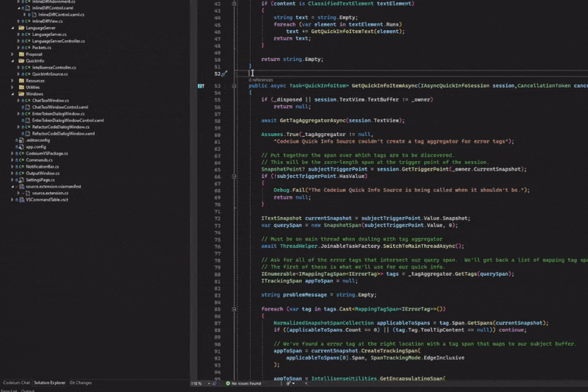
Task: Expand the Resources folder
Action: coord(12,81)
